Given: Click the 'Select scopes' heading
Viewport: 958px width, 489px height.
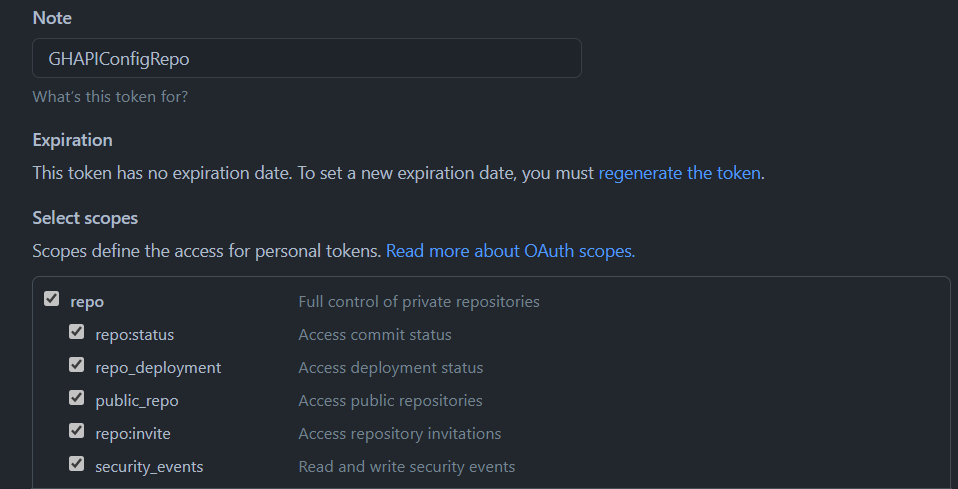Looking at the screenshot, I should (x=85, y=218).
